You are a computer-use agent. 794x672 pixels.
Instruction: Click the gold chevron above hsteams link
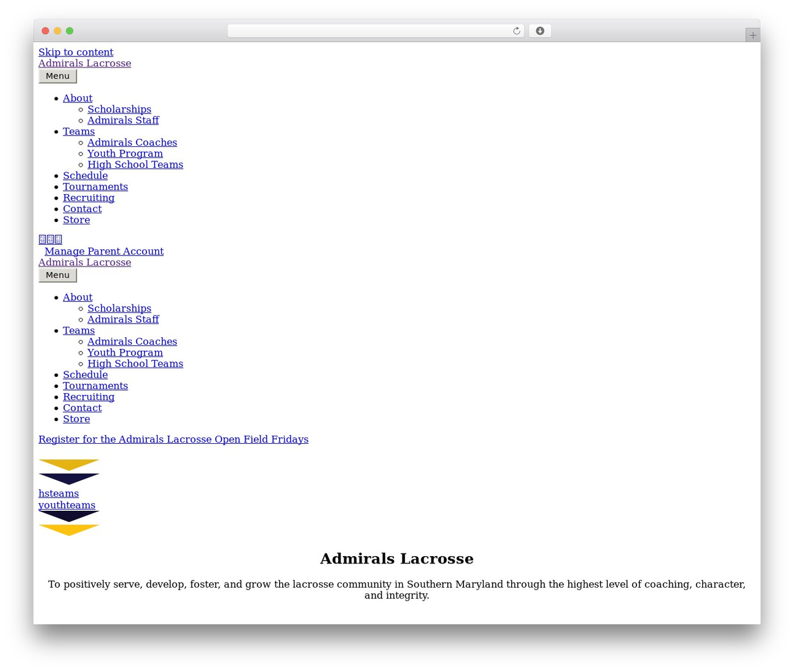pyautogui.click(x=69, y=464)
